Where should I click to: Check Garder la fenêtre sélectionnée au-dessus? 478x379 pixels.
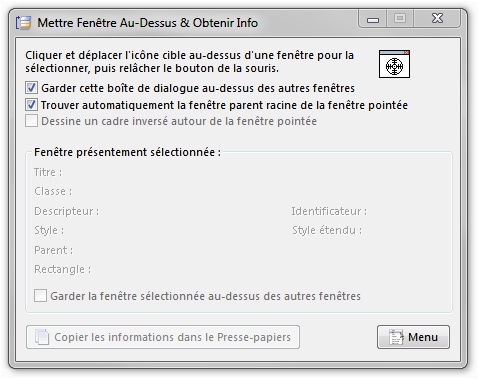click(x=40, y=296)
